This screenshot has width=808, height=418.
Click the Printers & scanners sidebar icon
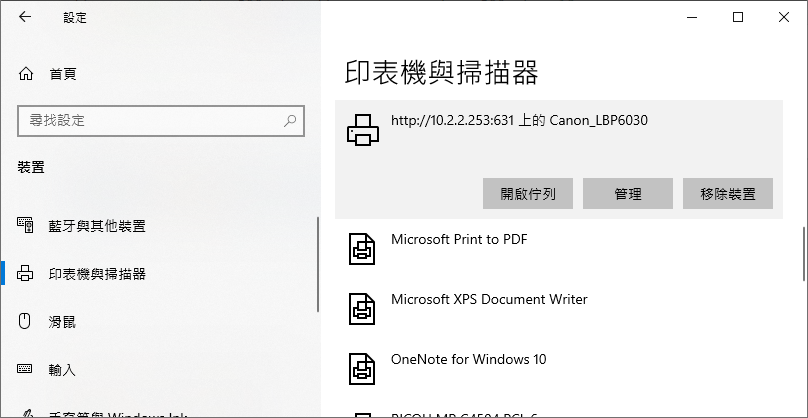coord(26,273)
